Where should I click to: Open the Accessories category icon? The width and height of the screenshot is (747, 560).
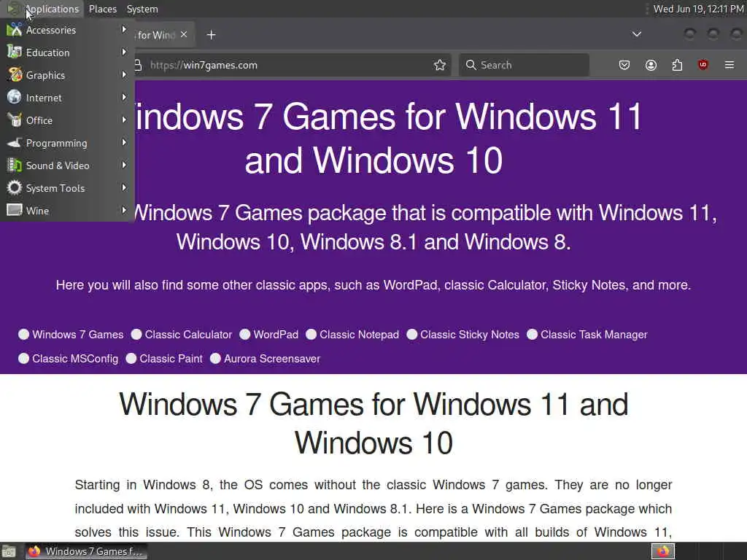pyautogui.click(x=15, y=30)
